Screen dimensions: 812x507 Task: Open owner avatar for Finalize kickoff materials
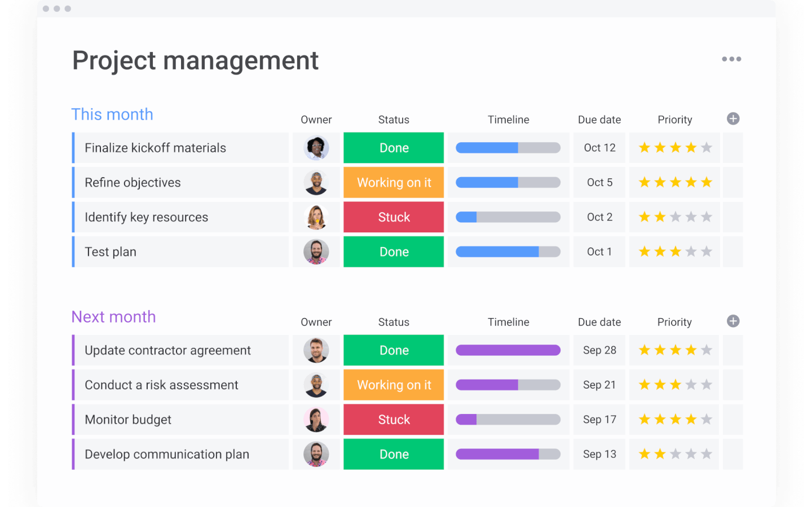point(316,148)
